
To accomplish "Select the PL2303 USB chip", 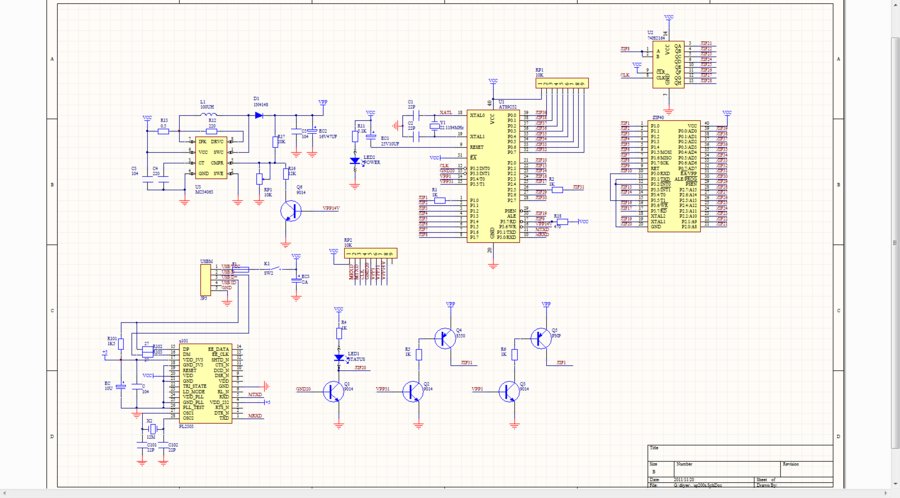I will point(214,382).
